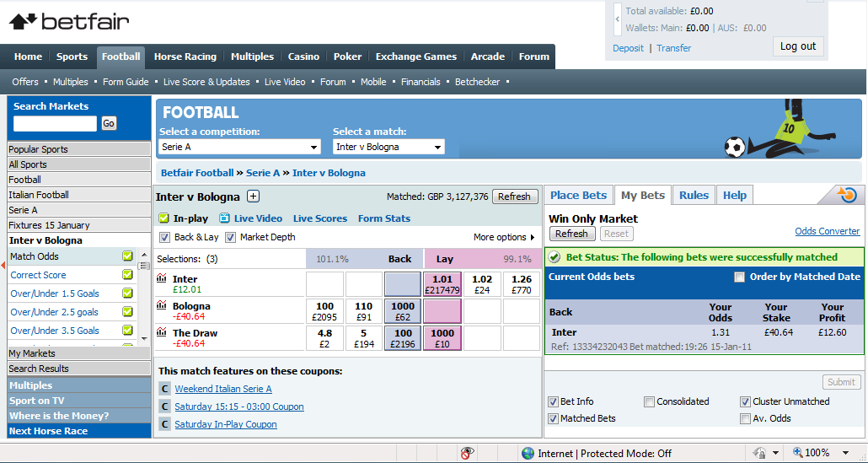Enable Order by Matched Date checkbox
Screen dimensions: 868x463
[739, 277]
